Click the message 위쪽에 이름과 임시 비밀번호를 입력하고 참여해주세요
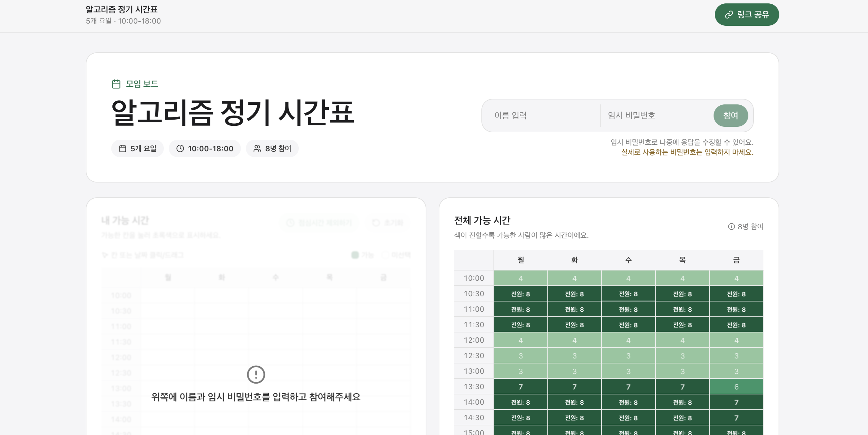Screen dimensions: 868x435 pyautogui.click(x=256, y=397)
